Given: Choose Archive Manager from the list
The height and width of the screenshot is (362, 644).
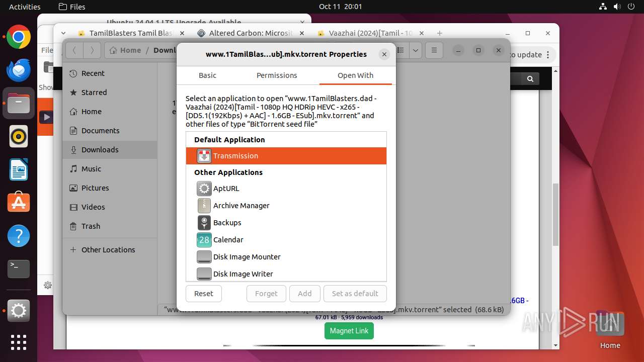Looking at the screenshot, I should coord(286,206).
